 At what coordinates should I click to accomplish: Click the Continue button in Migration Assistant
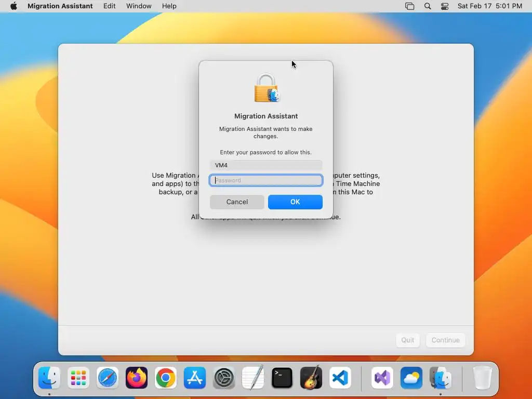[x=445, y=340]
